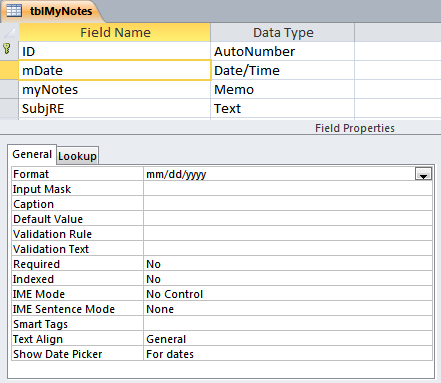The image size is (441, 383).
Task: Click the Input Mask value field
Action: 288,189
